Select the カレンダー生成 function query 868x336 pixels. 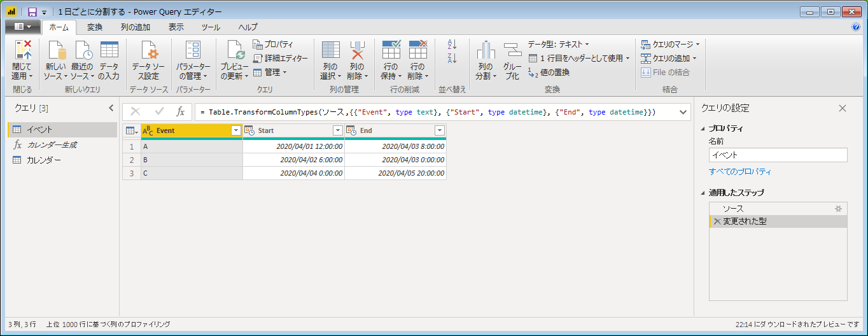[x=62, y=145]
